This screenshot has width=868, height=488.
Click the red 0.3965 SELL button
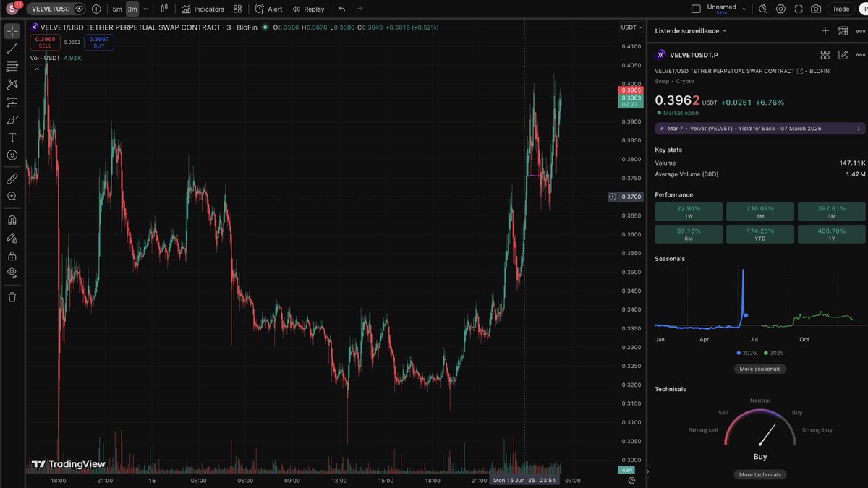tap(45, 42)
